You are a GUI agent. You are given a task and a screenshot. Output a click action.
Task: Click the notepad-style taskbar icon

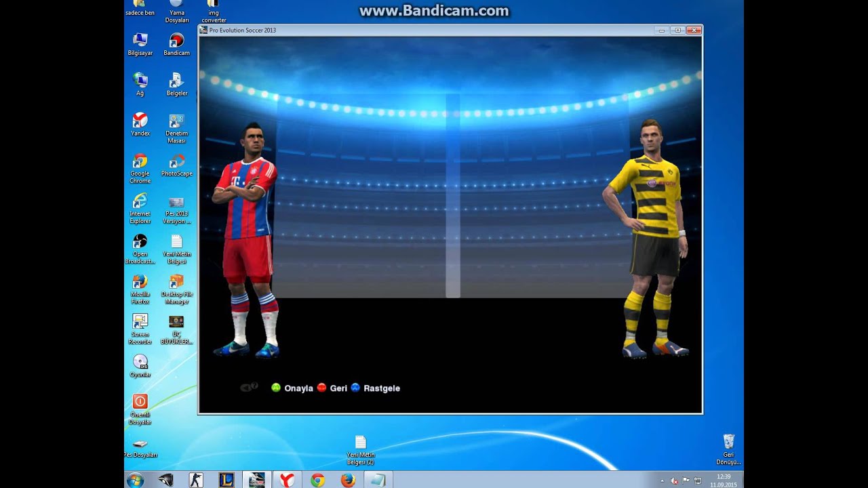coord(378,480)
